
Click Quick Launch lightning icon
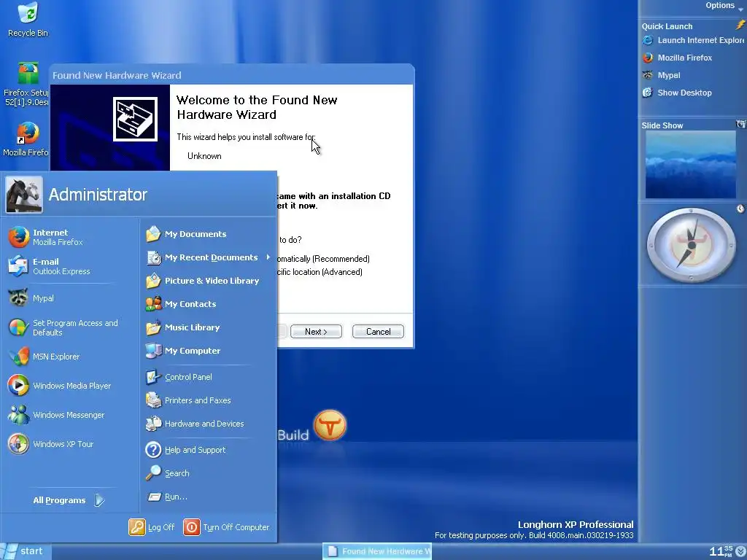coord(740,26)
